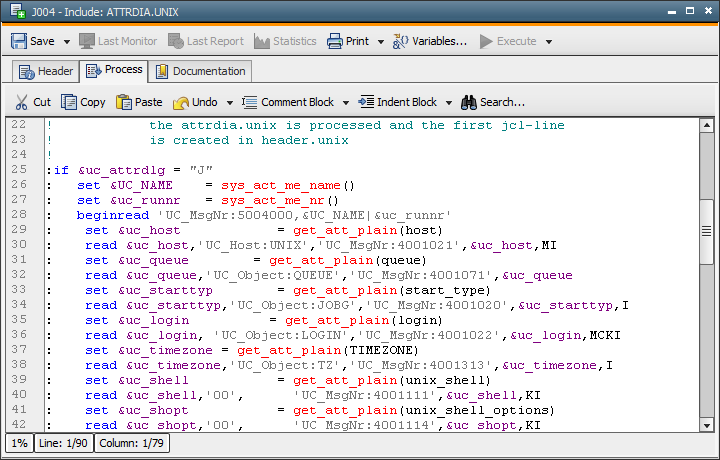
Task: Open the Variables dialog
Action: point(429,41)
